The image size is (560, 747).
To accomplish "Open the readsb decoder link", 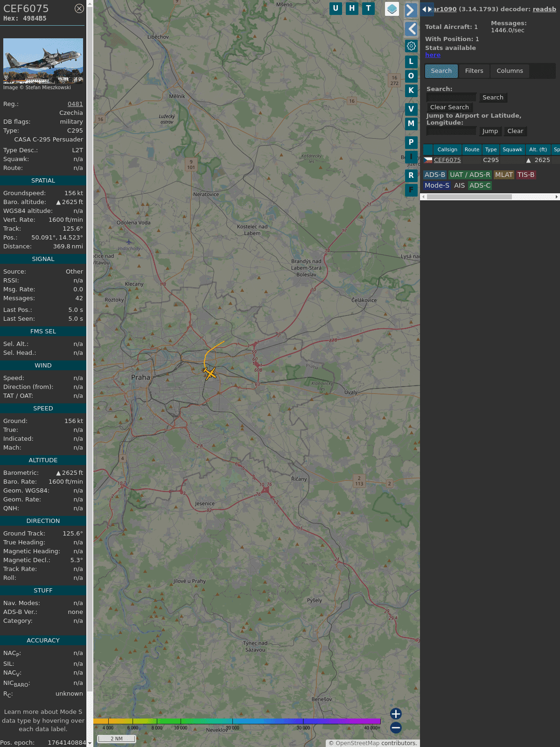I will tap(544, 9).
